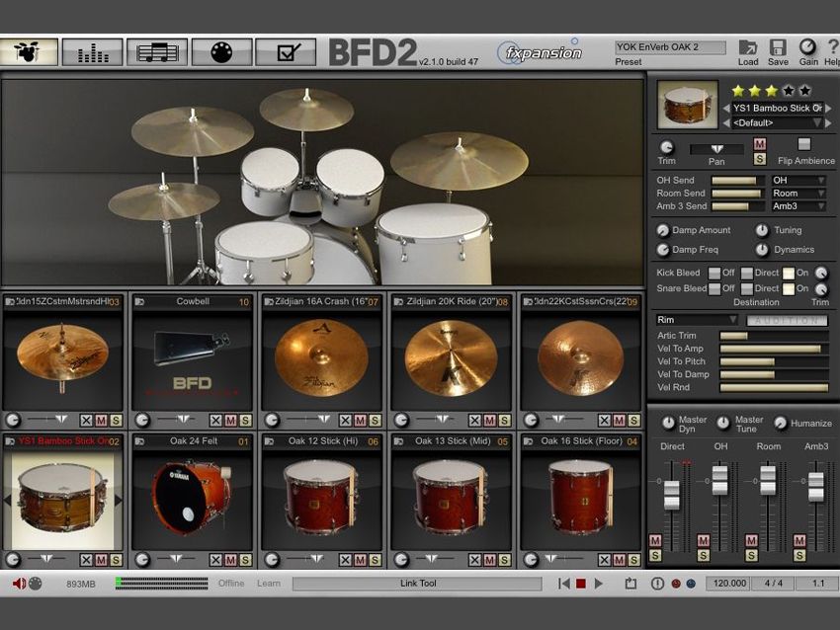Open the MIDI keymap page tab
This screenshot has height=630, width=840.
pyautogui.click(x=221, y=52)
